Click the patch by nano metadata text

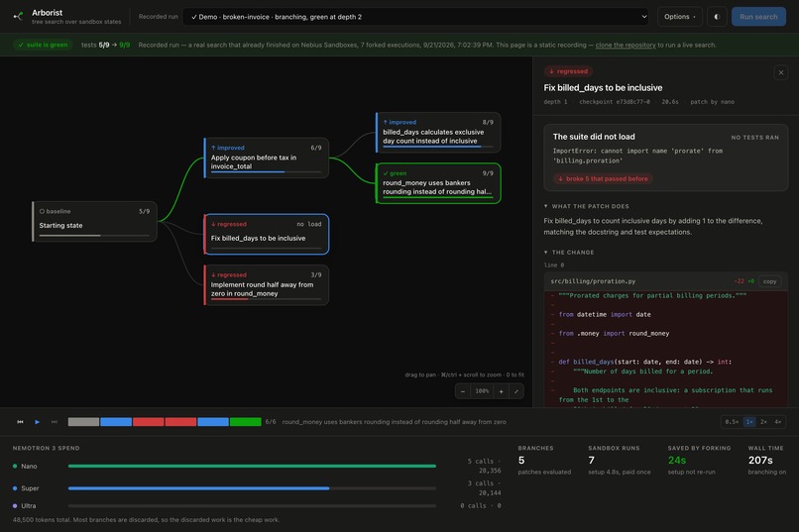(x=712, y=102)
